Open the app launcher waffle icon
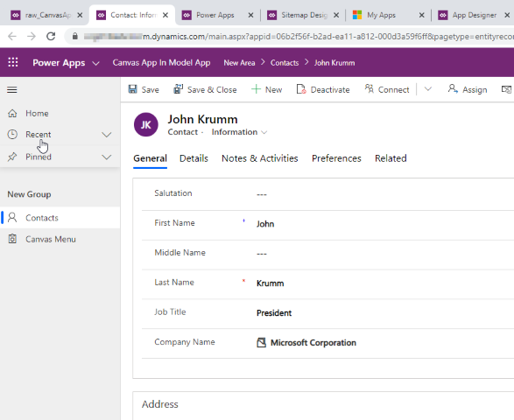 tap(13, 62)
